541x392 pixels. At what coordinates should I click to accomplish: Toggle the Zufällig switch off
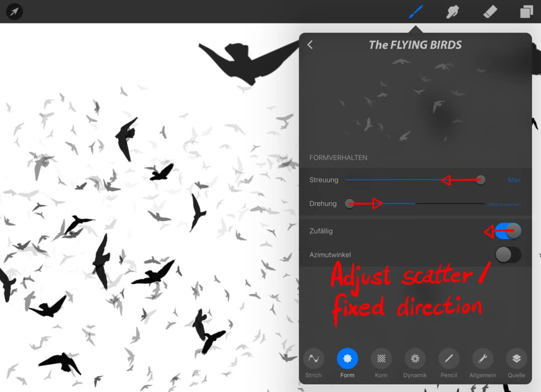point(508,231)
